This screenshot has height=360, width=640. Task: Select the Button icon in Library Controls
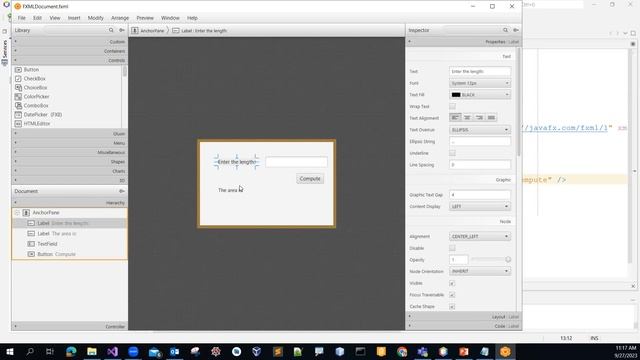18,70
